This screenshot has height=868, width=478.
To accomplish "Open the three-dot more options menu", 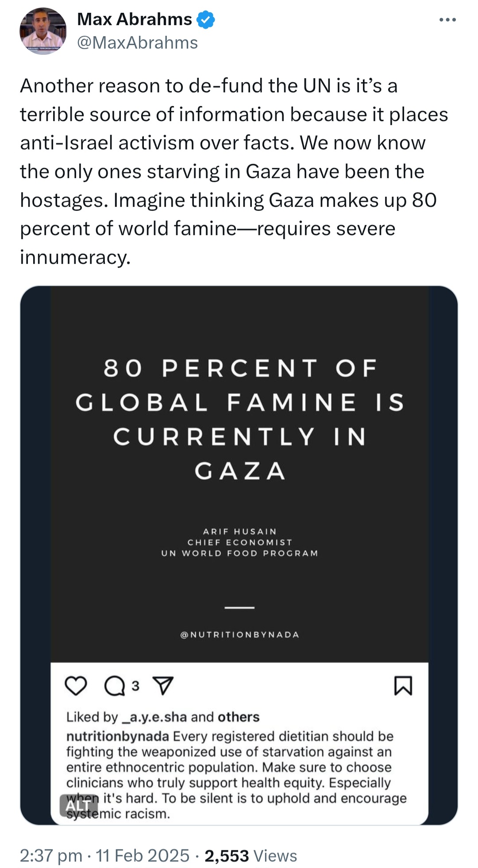I will coord(447,20).
